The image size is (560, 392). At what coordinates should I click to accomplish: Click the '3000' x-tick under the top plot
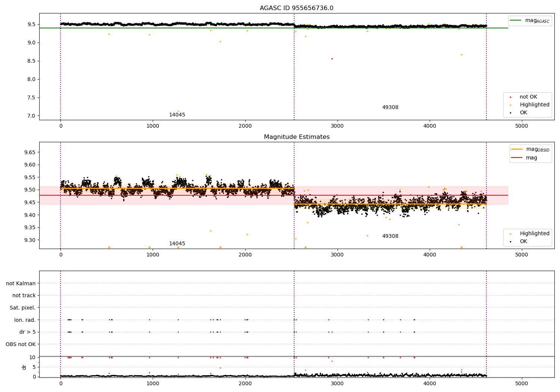pos(337,126)
